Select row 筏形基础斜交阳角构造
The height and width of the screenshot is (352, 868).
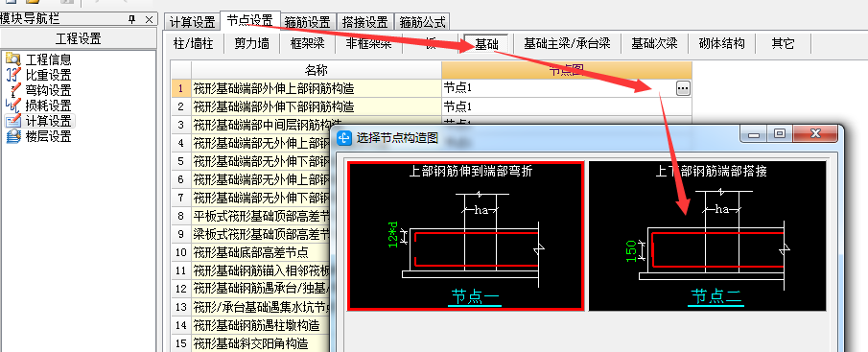(x=261, y=343)
